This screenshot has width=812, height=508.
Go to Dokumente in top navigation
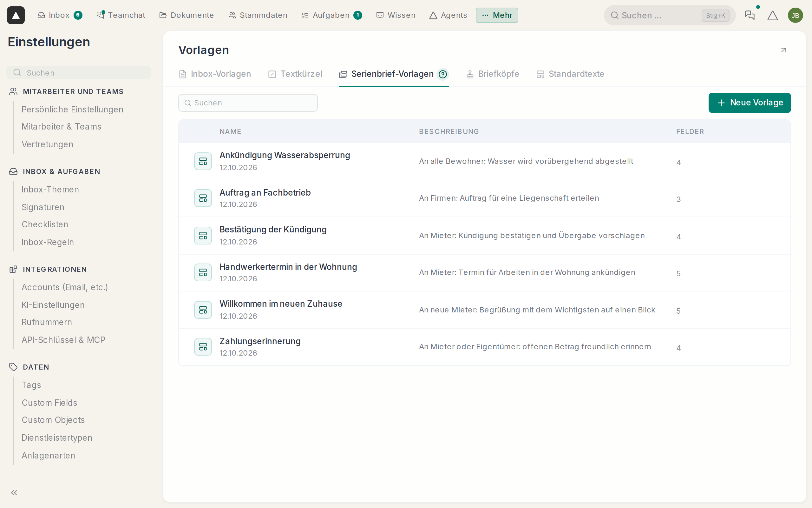[x=187, y=15]
